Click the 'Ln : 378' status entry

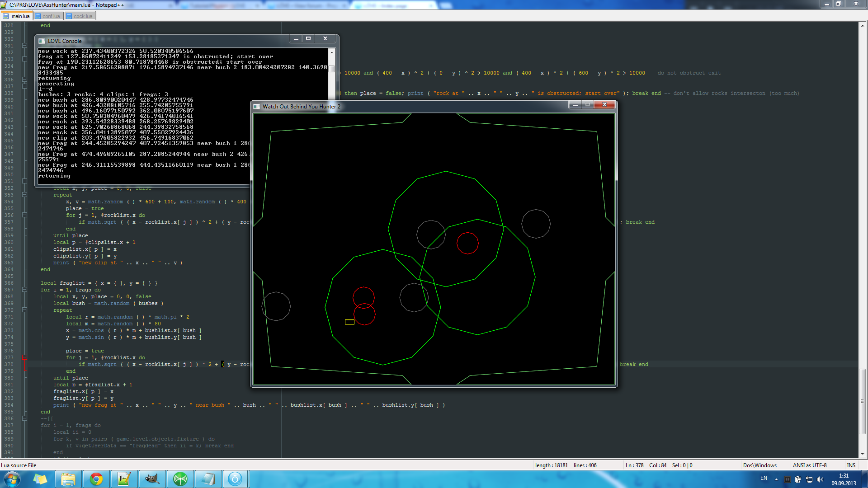(634, 465)
